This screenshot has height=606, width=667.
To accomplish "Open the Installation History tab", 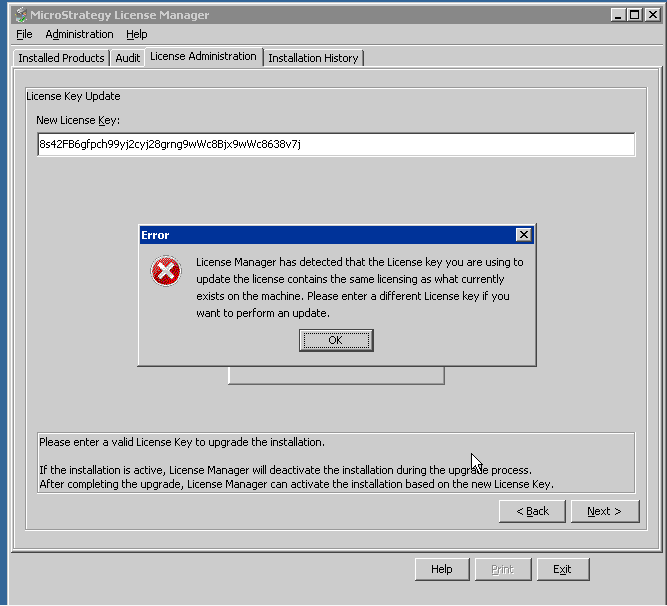I will point(313,58).
